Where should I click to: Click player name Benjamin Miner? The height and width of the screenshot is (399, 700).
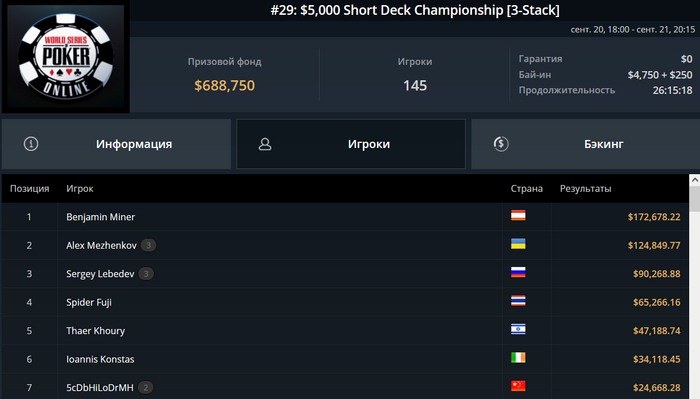[100, 217]
